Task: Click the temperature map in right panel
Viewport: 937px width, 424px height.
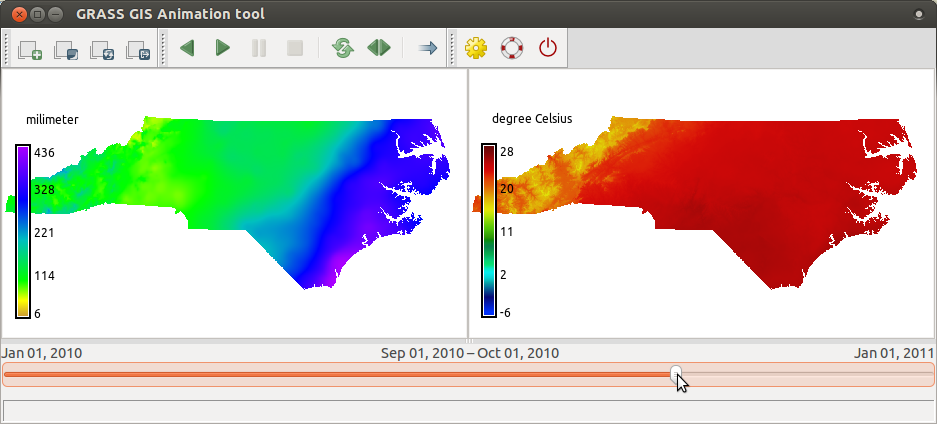Action: [x=720, y=200]
